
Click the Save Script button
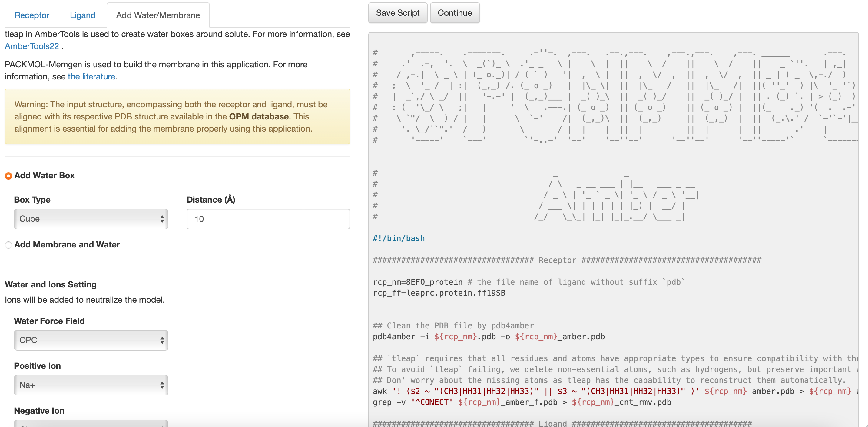pyautogui.click(x=398, y=13)
